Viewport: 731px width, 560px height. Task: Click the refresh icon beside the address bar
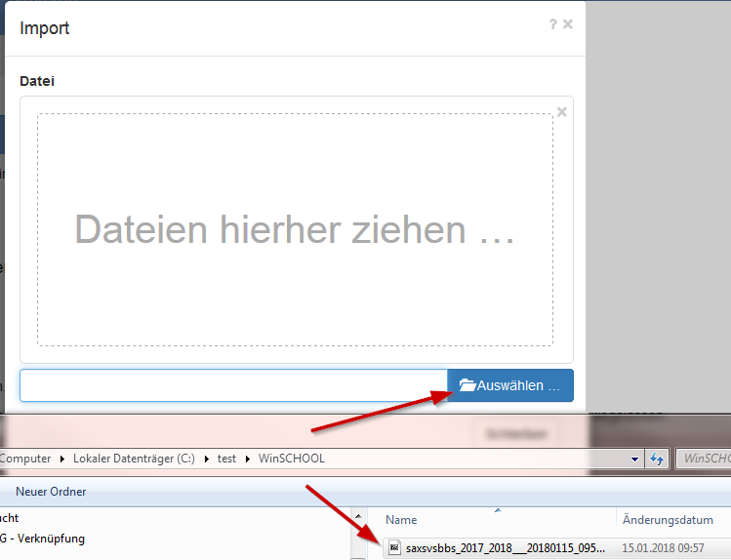[657, 459]
